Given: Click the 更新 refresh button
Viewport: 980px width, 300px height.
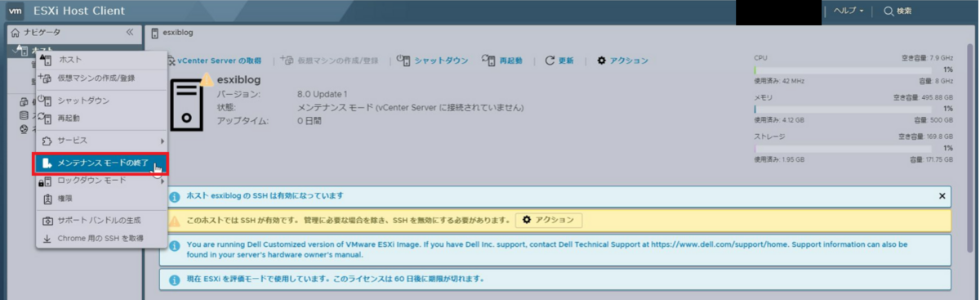Looking at the screenshot, I should click(x=559, y=60).
